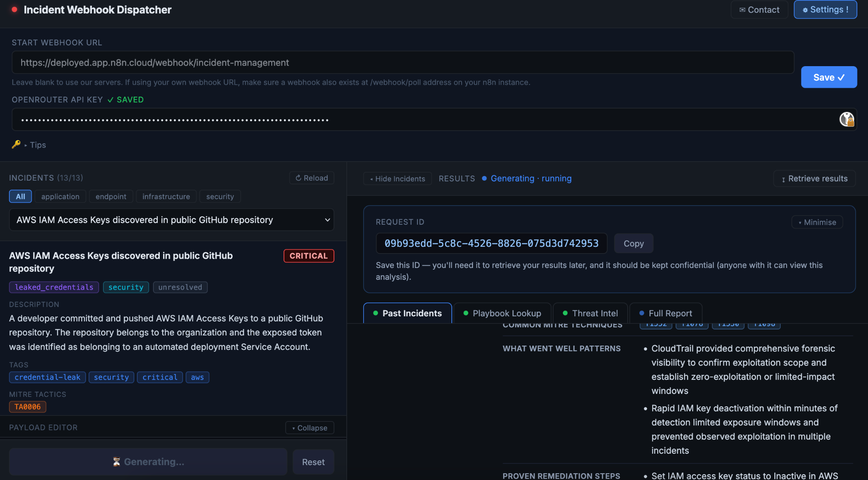This screenshot has height=480, width=868.
Task: Switch to Playbook Lookup tab
Action: [x=502, y=313]
